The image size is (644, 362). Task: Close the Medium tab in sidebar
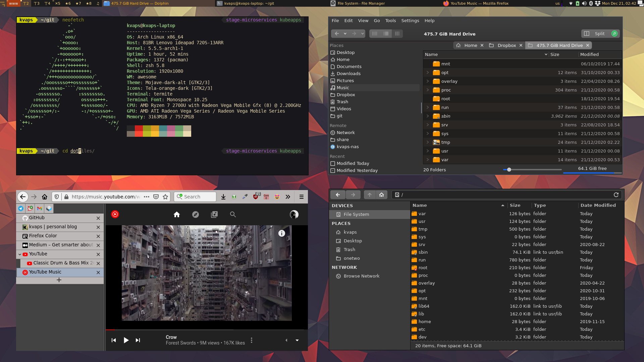click(98, 245)
